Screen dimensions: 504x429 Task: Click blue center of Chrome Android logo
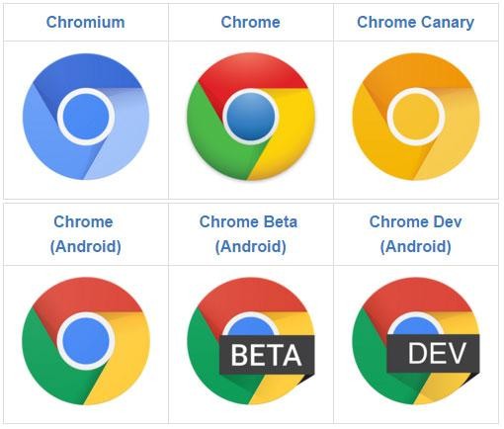tap(86, 341)
